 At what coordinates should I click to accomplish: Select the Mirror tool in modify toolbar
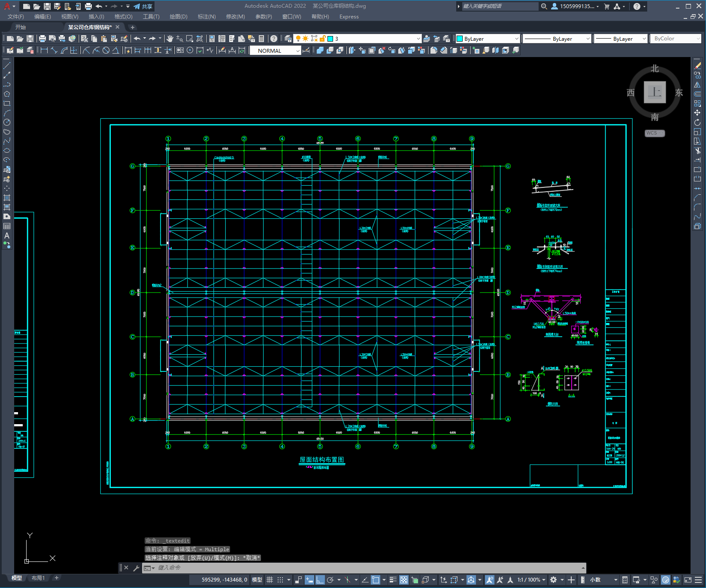click(697, 84)
